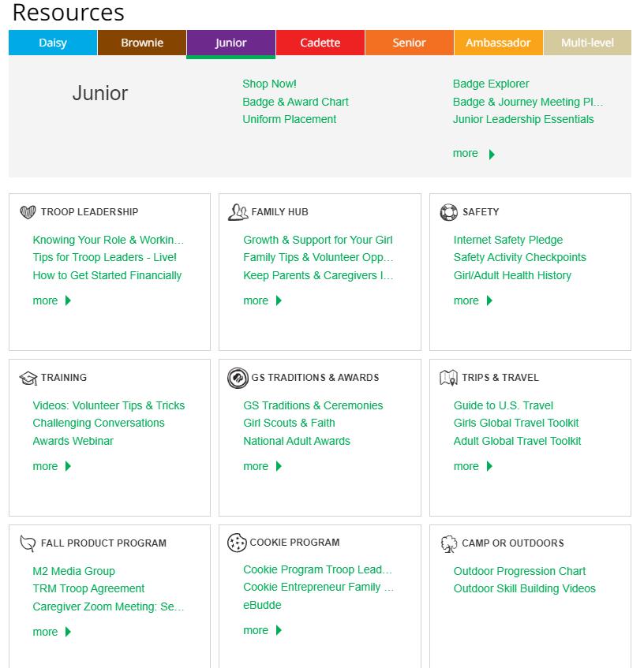Screen dimensions: 644x668
Task: Open the Shop Now! link
Action: pyautogui.click(x=269, y=84)
